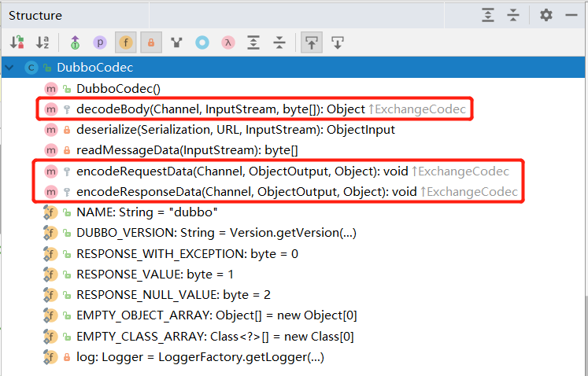Screen dimensions: 588x376
Task: Click ↑ExchangeCodec label on encodeRequestData row
Action: coord(460,171)
